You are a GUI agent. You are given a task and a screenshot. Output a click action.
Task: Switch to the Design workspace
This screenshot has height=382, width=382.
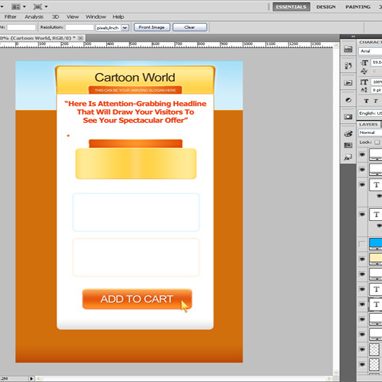(x=326, y=7)
